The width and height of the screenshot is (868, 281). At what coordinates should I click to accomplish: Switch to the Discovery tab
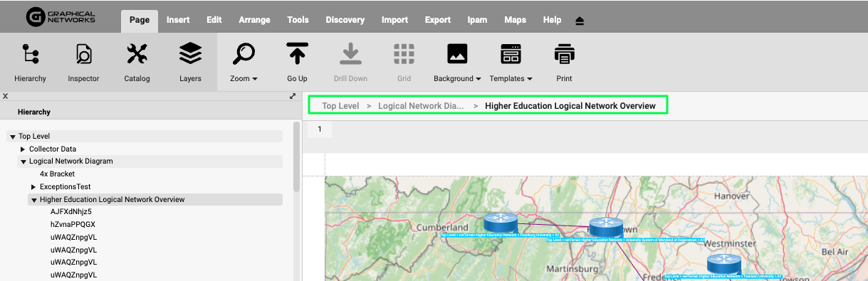click(345, 20)
